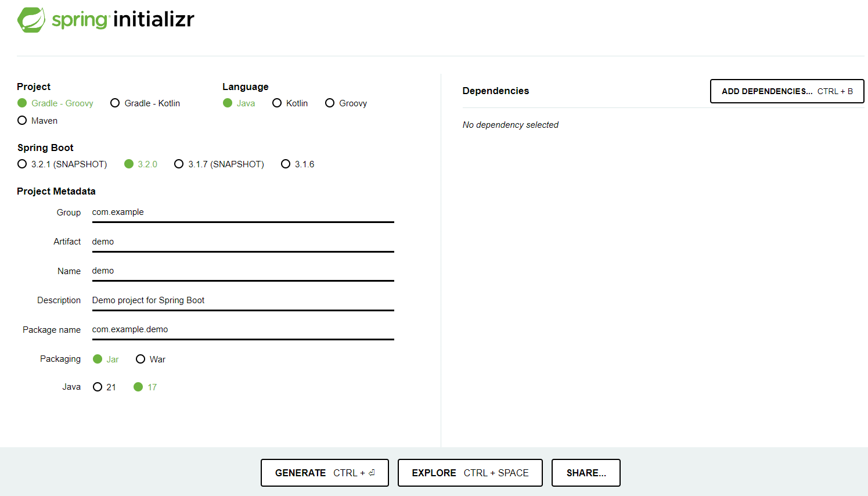The height and width of the screenshot is (496, 868).
Task: Explore the project with EXPLORE button
Action: coord(470,473)
